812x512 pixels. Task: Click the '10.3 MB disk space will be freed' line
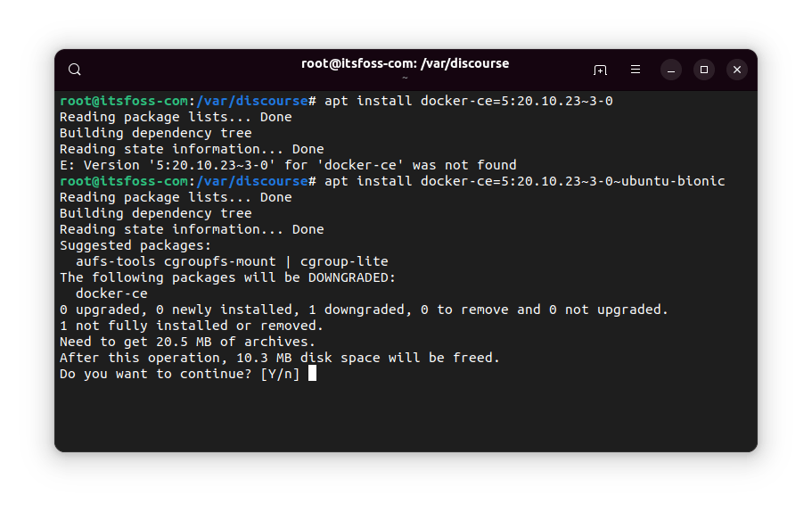[x=280, y=358]
